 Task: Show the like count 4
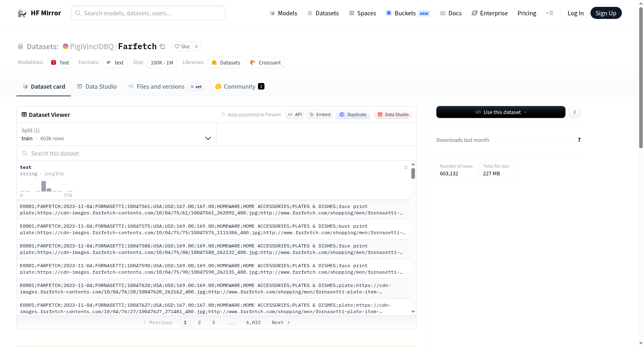[196, 46]
